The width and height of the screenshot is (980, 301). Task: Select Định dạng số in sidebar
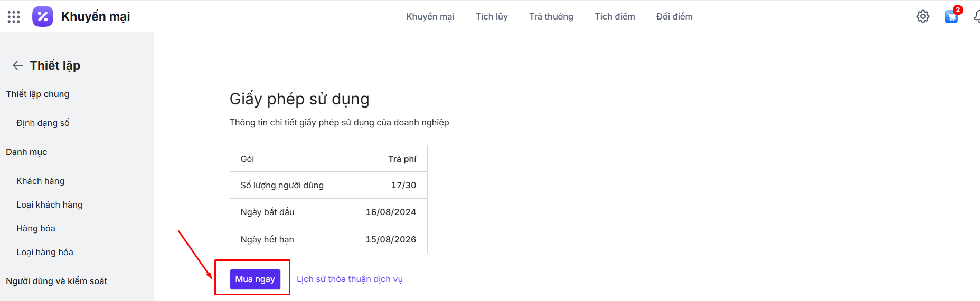[43, 123]
